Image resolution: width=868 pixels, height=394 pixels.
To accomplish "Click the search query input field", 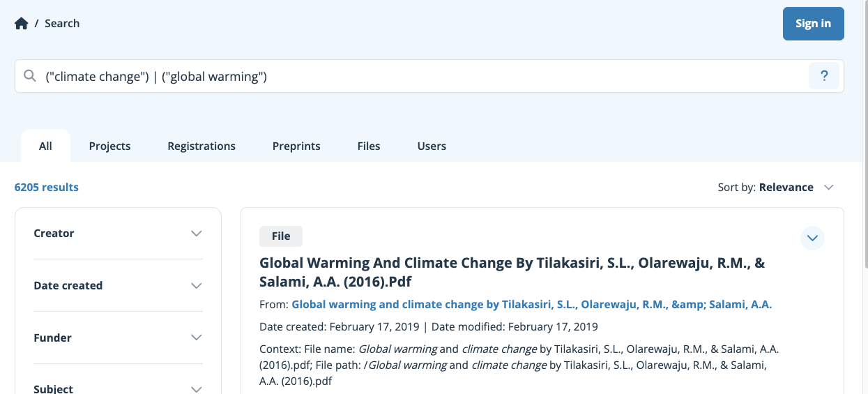I will click(x=418, y=76).
